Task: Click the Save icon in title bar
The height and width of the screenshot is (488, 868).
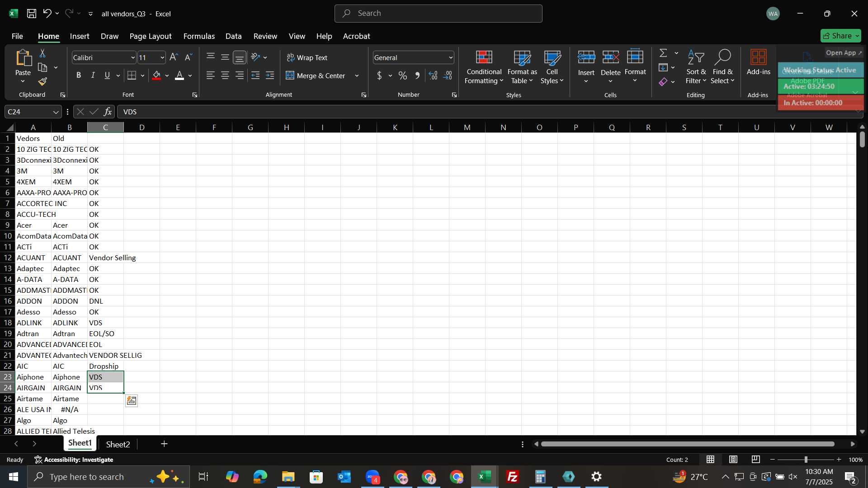Action: point(32,14)
